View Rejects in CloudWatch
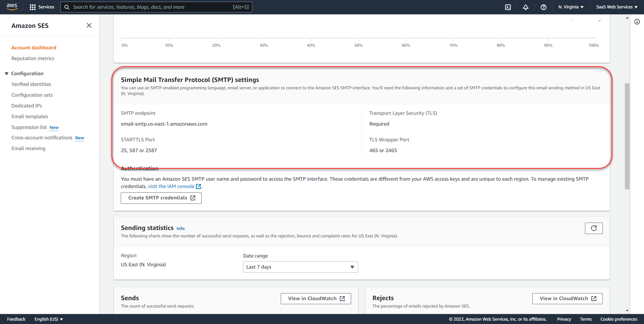This screenshot has width=644, height=324. pyautogui.click(x=568, y=298)
